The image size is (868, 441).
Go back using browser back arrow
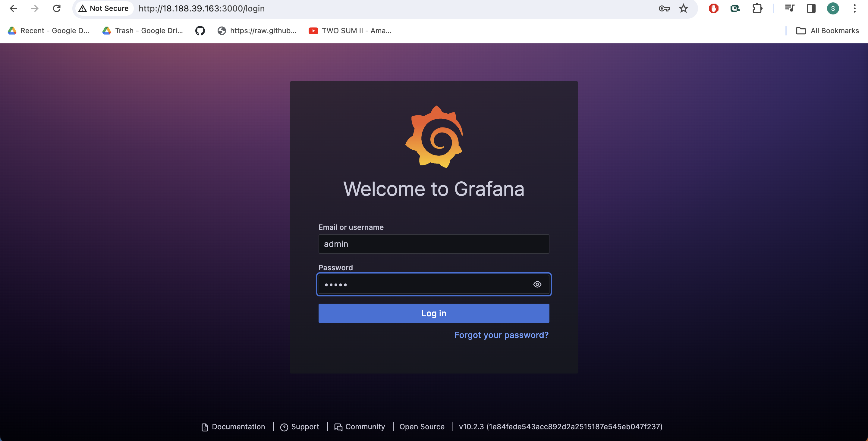tap(14, 8)
